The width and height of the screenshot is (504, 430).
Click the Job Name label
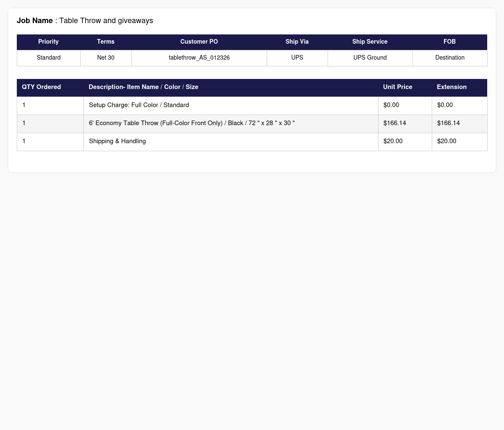tap(35, 21)
